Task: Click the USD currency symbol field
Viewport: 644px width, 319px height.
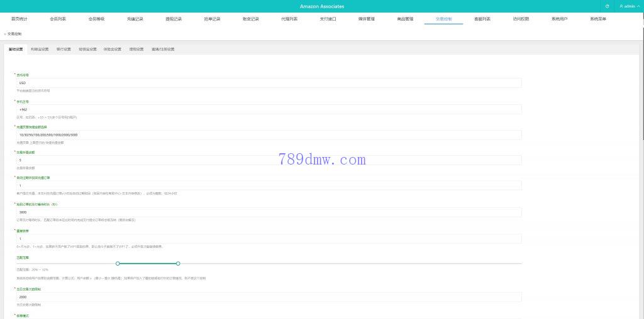Action: pos(269,83)
